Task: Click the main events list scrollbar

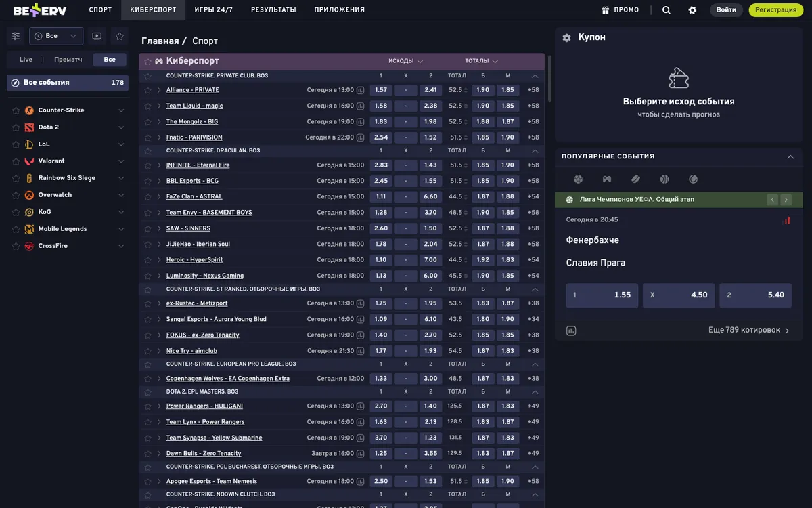Action: pyautogui.click(x=549, y=78)
